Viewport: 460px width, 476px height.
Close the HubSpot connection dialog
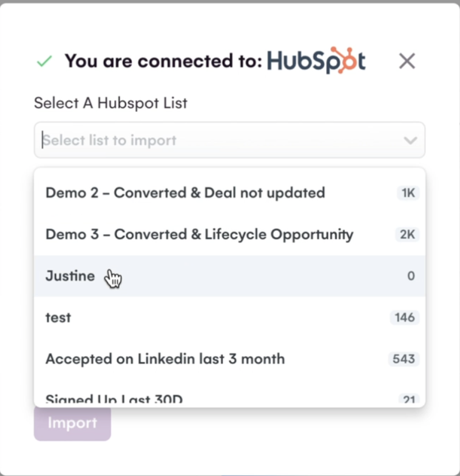[407, 61]
